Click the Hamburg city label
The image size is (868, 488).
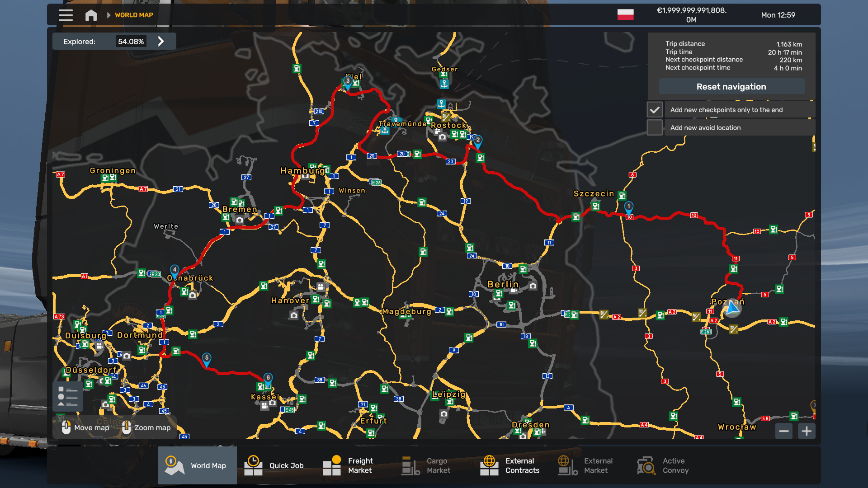[x=302, y=171]
